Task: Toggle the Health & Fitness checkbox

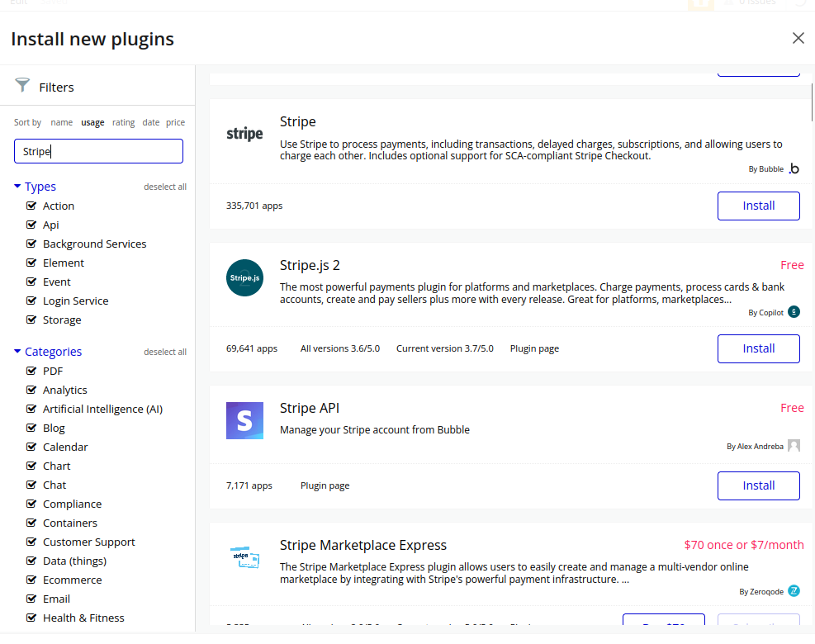Action: point(31,618)
